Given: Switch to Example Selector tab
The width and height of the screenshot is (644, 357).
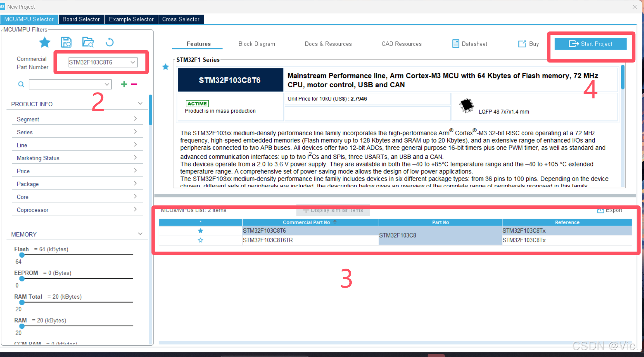Looking at the screenshot, I should (131, 19).
